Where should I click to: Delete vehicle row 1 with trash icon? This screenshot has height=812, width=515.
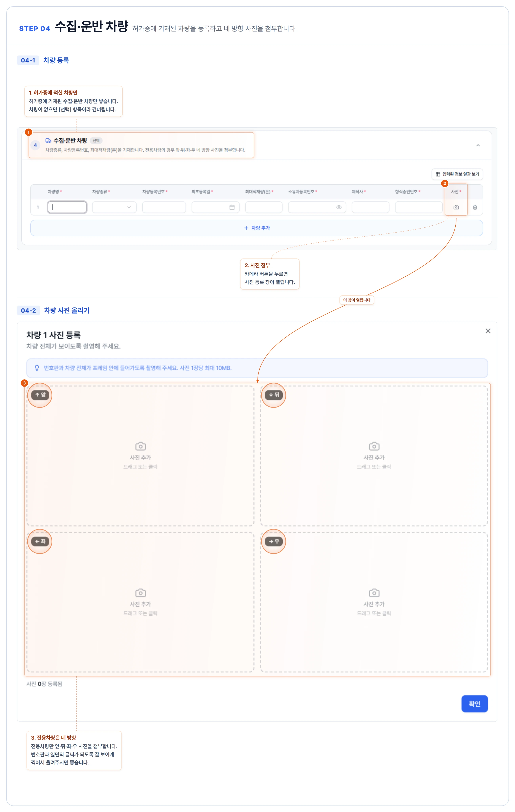(475, 207)
